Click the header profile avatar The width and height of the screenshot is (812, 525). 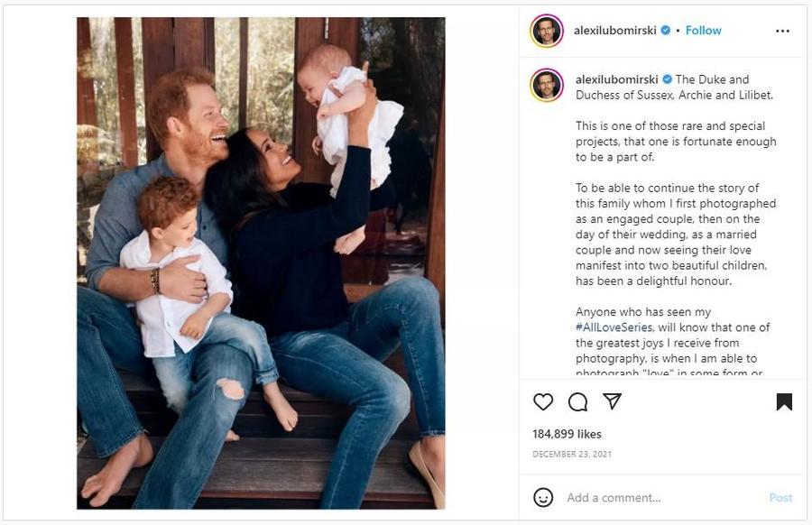pos(547,31)
